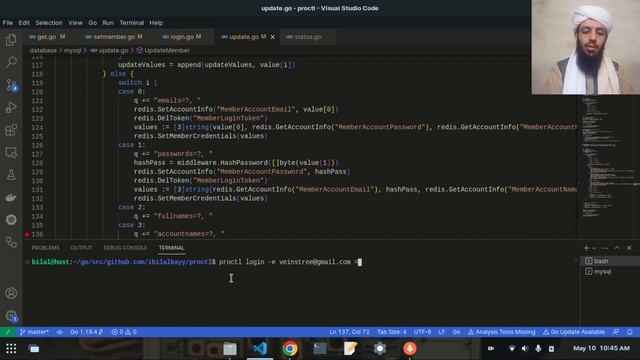Show the DEBUG CONSOLE panel tab
The image size is (640, 360).
tap(125, 248)
